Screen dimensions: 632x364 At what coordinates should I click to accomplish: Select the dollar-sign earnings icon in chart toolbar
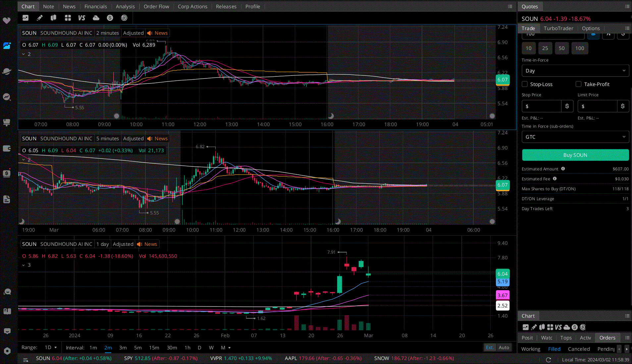pyautogui.click(x=110, y=18)
